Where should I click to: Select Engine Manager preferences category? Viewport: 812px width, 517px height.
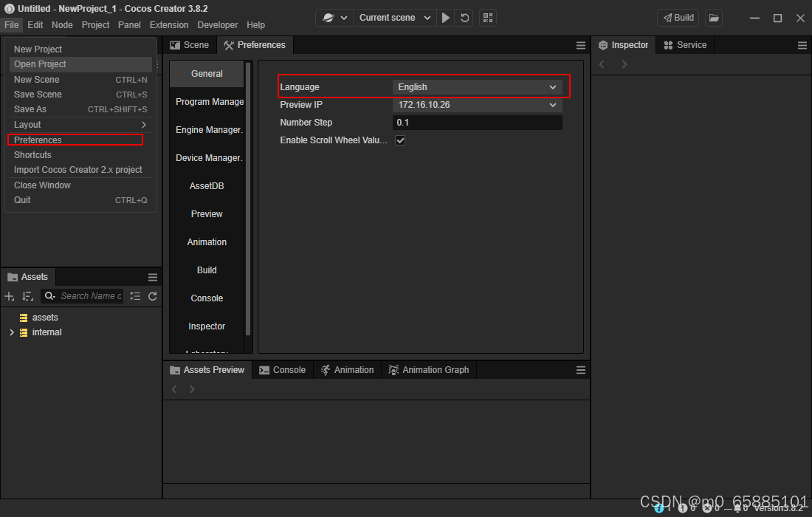click(x=207, y=129)
